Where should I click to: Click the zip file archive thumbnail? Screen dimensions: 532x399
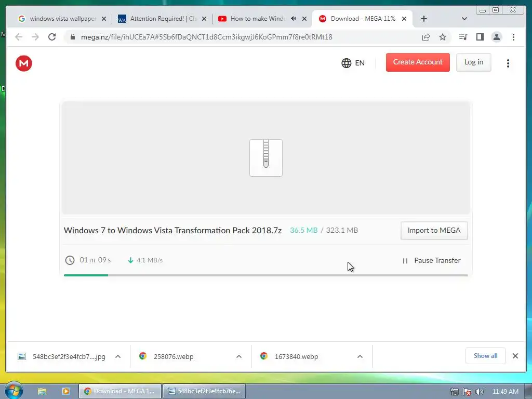tap(266, 158)
